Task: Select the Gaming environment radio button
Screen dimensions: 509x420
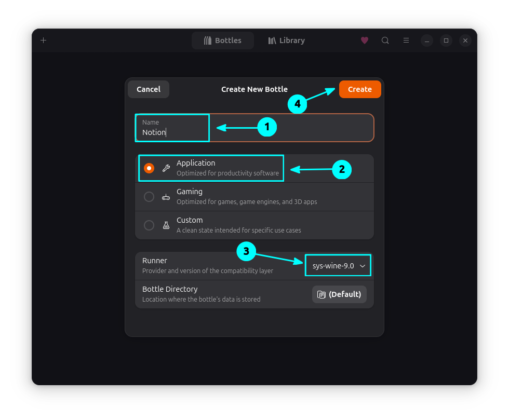Action: (149, 197)
